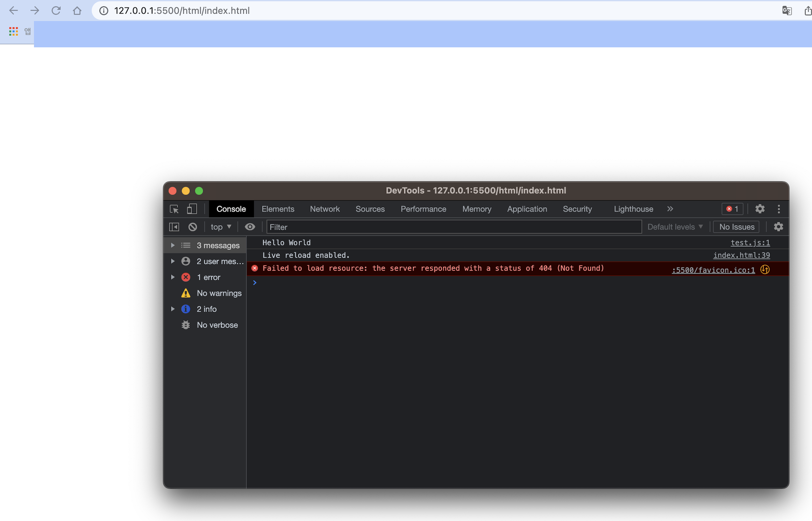
Task: Click the translate page icon
Action: click(786, 11)
